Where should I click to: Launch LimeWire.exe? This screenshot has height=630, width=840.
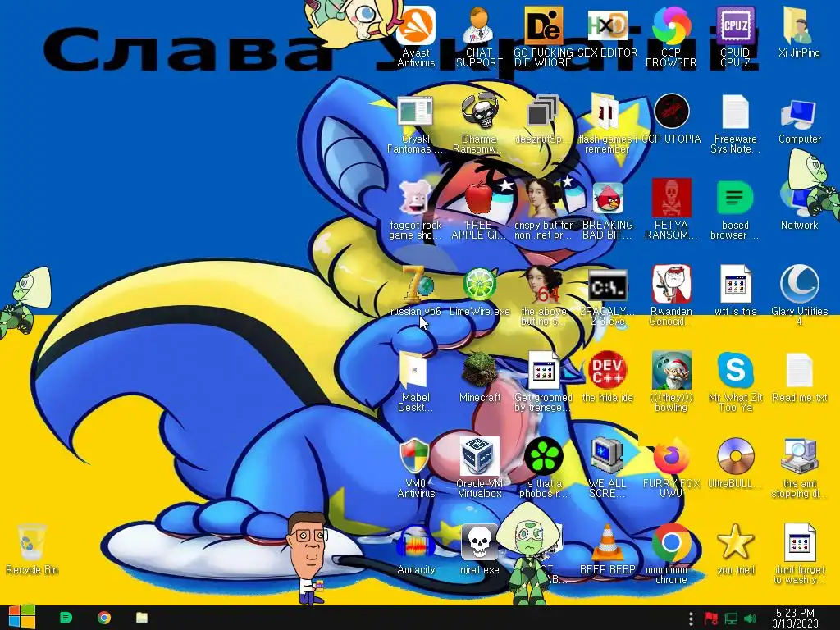click(x=479, y=291)
